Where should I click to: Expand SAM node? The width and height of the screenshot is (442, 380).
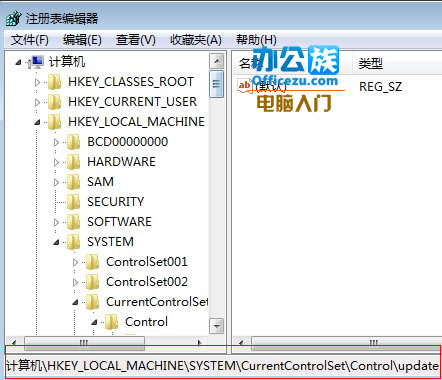(x=56, y=182)
